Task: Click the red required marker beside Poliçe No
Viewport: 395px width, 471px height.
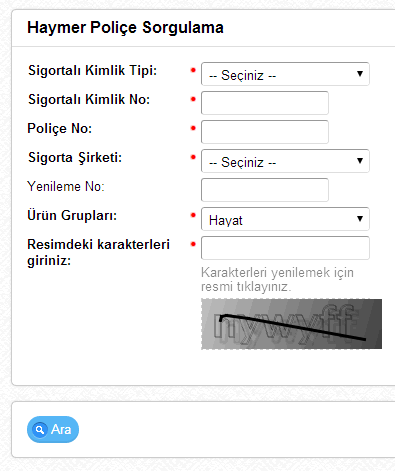Action: tap(193, 128)
